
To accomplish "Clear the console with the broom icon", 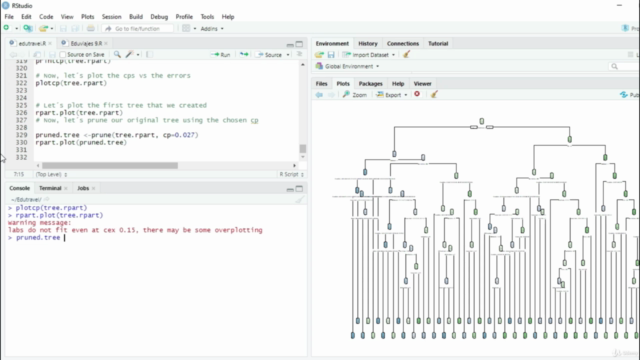I will click(x=300, y=200).
